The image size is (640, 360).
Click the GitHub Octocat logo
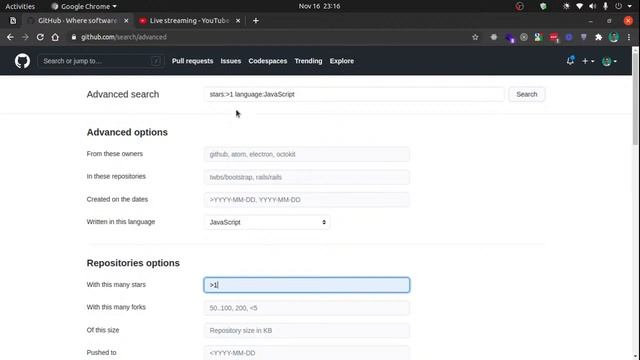click(x=22, y=61)
